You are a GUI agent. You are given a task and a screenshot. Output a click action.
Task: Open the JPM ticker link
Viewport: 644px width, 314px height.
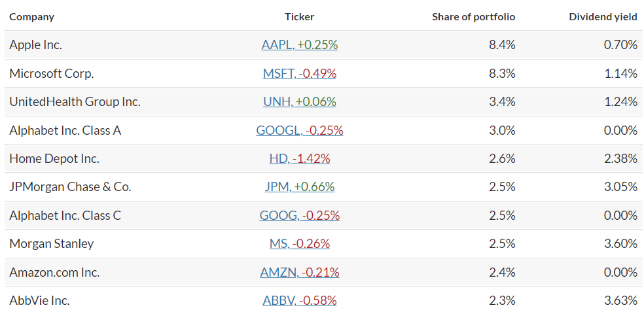(x=299, y=187)
